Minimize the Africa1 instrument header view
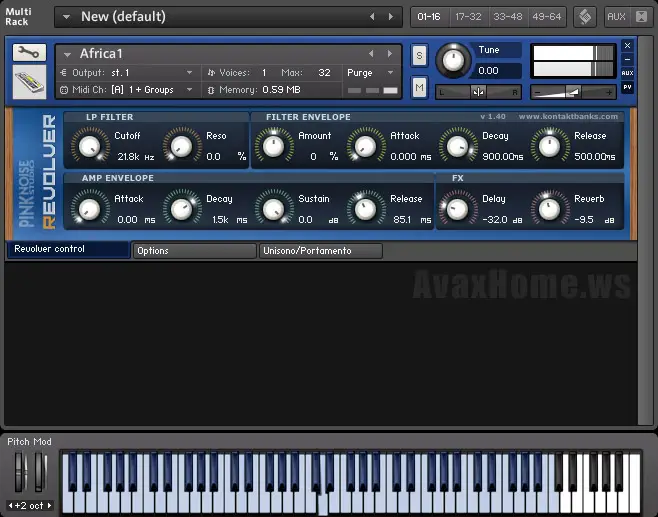 (627, 59)
